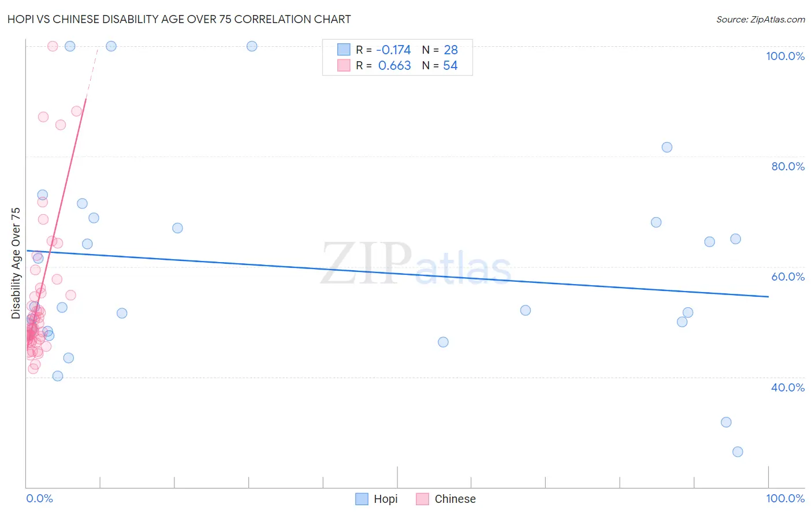Click the 0.0% x-axis label
The width and height of the screenshot is (812, 515).
(x=39, y=498)
